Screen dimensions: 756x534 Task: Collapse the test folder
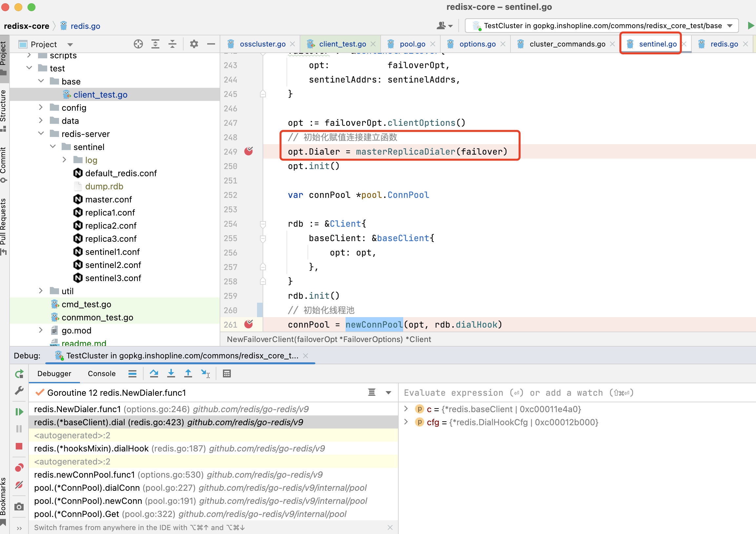[29, 68]
